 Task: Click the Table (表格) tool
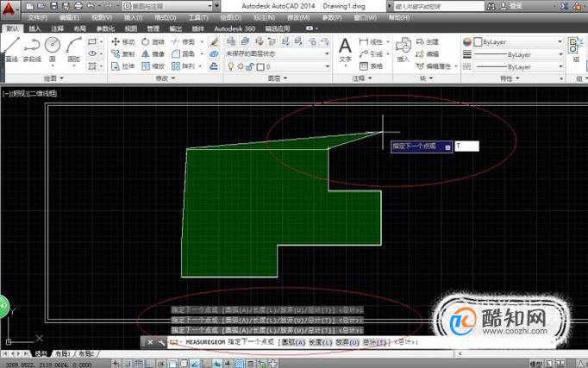tap(371, 66)
